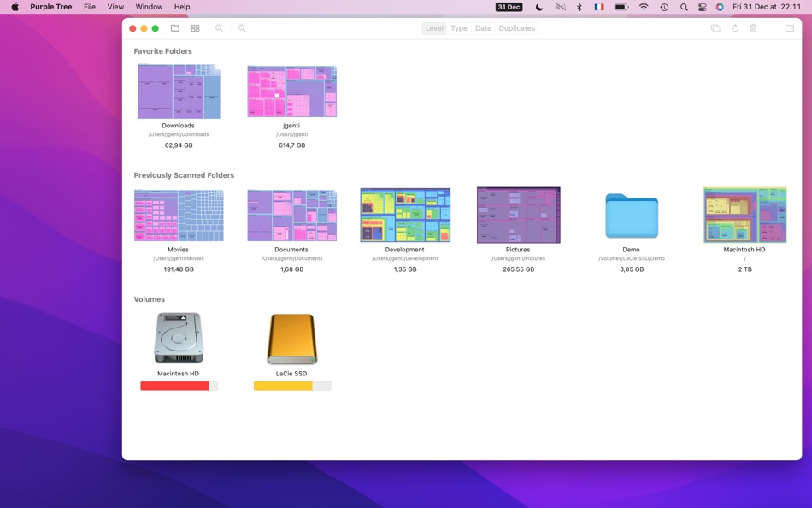Click the 614,7 GB size label

tap(292, 145)
